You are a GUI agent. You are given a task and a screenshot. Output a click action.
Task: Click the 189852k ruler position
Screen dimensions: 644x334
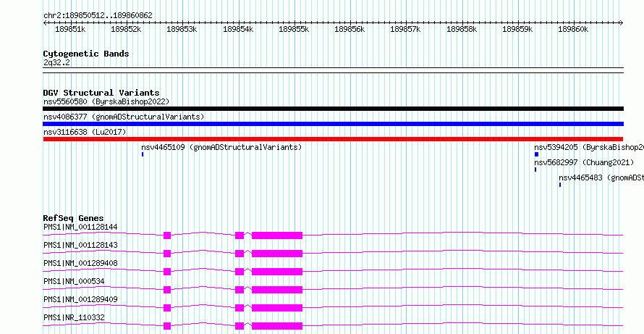126,29
